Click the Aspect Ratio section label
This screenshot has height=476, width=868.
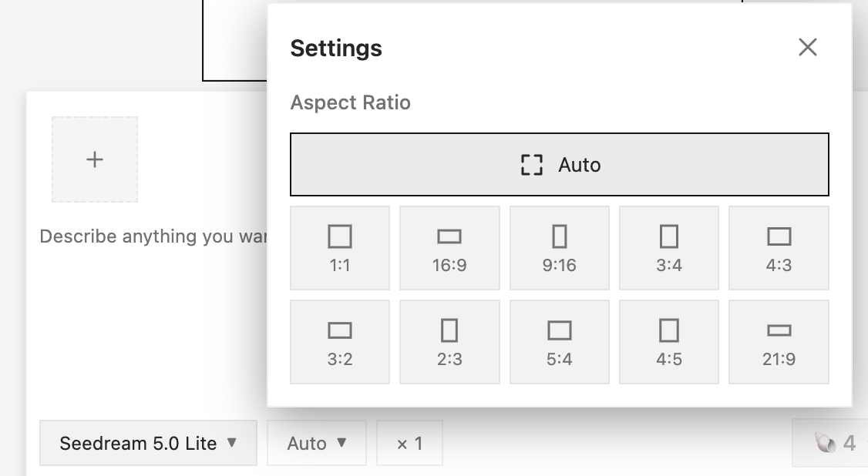(x=351, y=103)
